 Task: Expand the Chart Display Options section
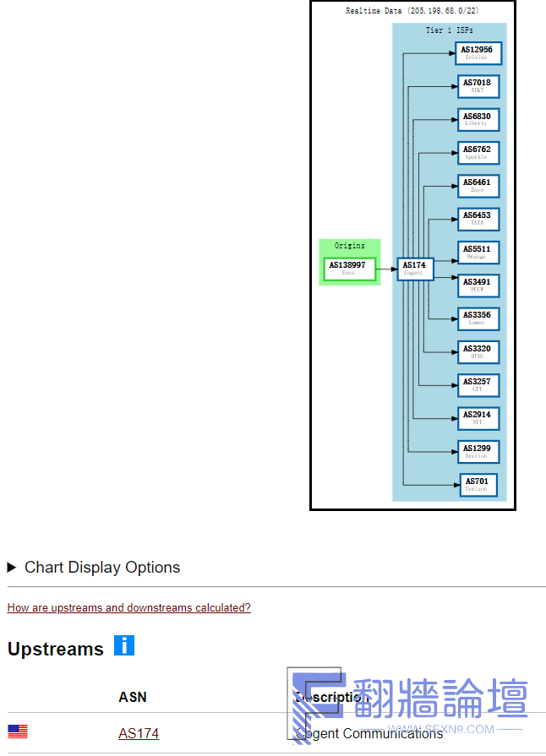click(93, 568)
